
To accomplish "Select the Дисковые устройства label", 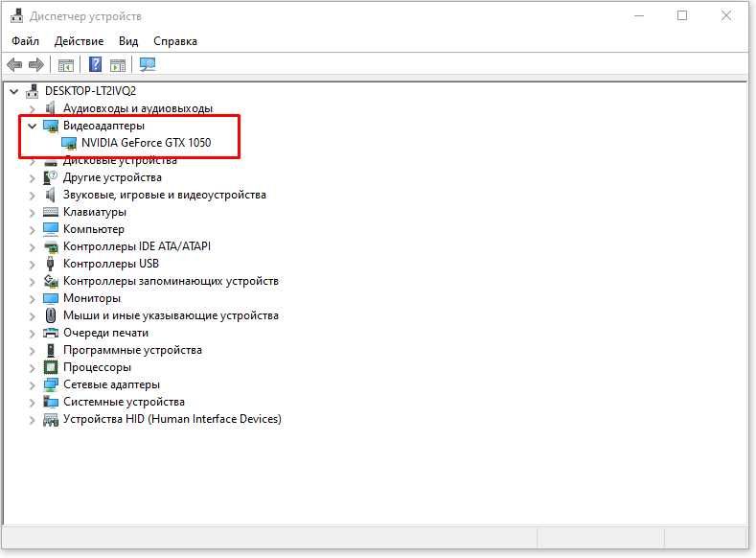I will coord(120,161).
